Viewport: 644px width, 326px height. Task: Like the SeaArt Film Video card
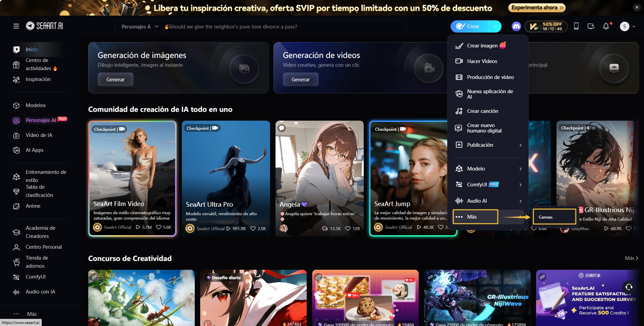tap(159, 227)
